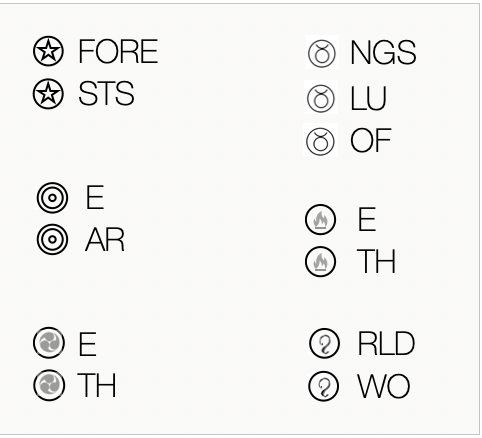Click the hook symbol next to WO

click(324, 386)
